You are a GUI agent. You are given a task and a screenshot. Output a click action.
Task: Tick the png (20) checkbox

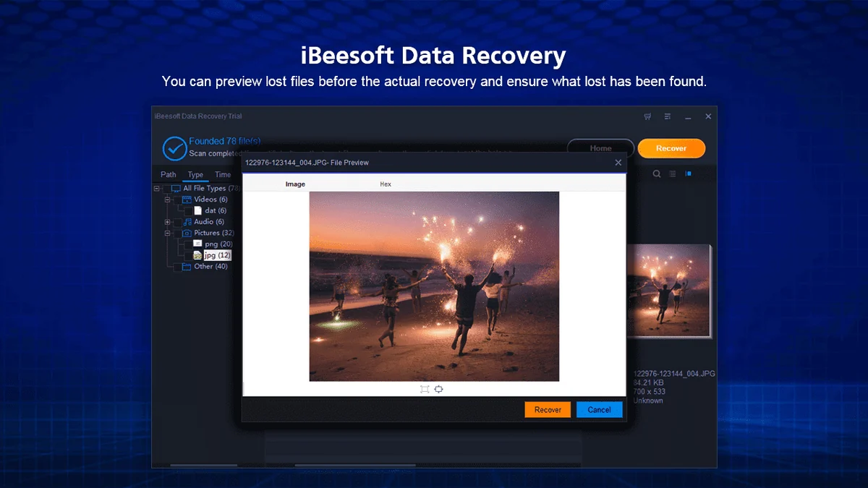tap(187, 244)
